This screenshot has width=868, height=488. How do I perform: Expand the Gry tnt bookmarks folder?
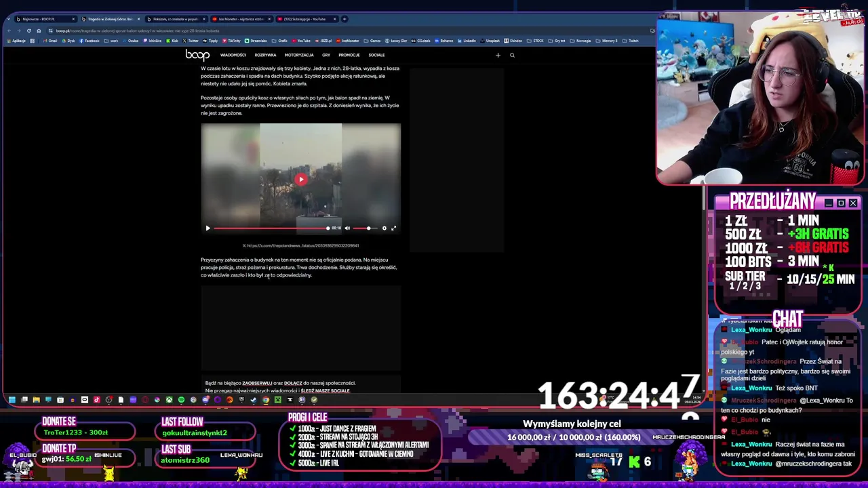[x=557, y=41]
